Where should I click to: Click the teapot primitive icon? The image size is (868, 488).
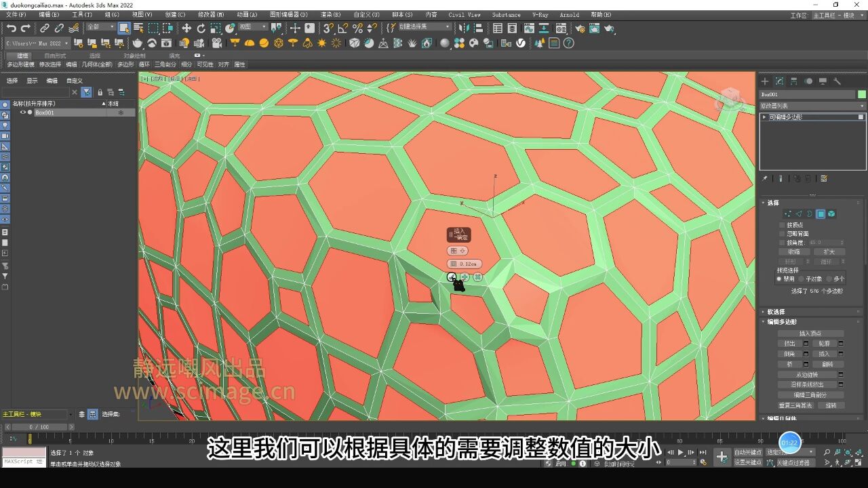click(x=138, y=43)
